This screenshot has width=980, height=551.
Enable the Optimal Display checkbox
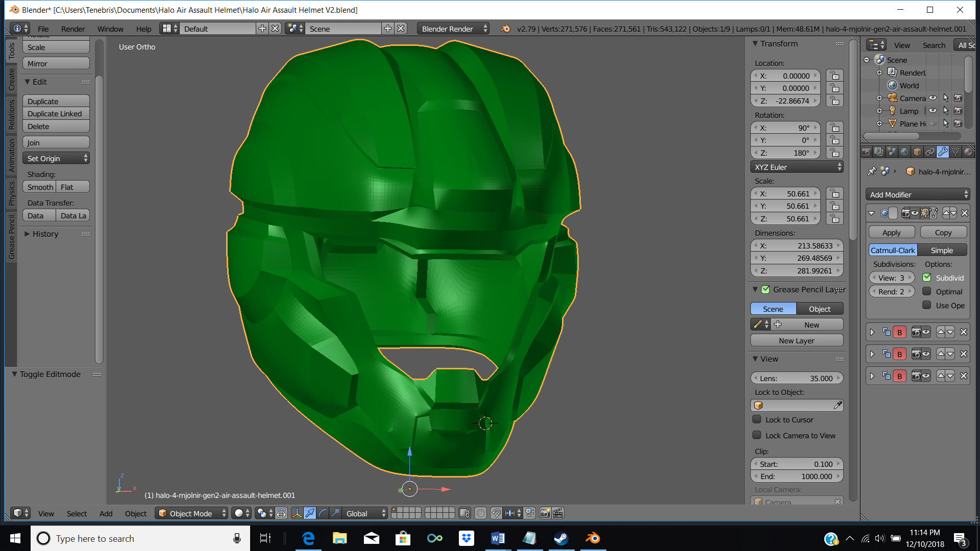[x=927, y=291]
